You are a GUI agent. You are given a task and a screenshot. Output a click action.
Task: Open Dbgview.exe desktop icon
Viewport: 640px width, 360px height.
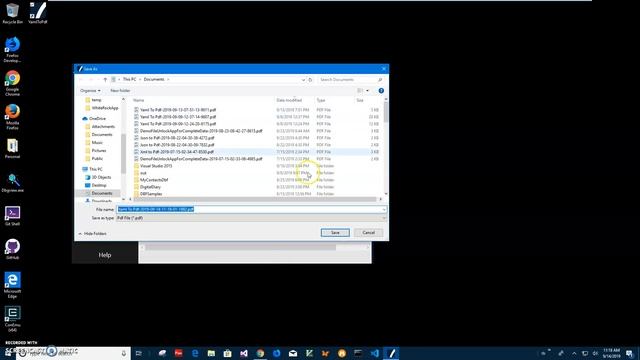(12, 182)
